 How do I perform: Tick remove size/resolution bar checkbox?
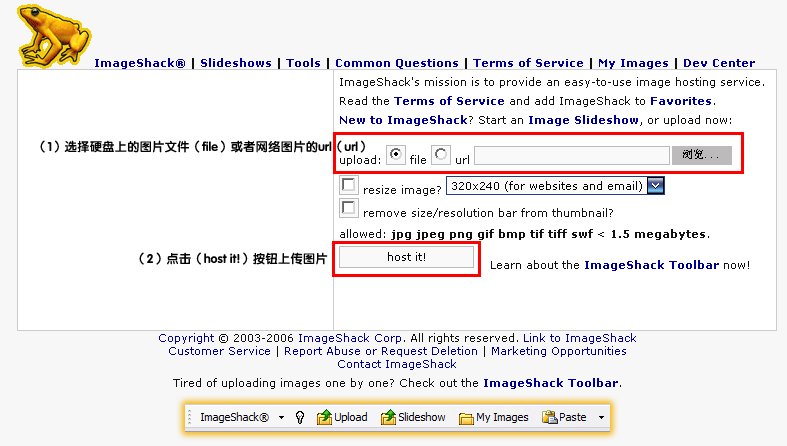click(348, 208)
